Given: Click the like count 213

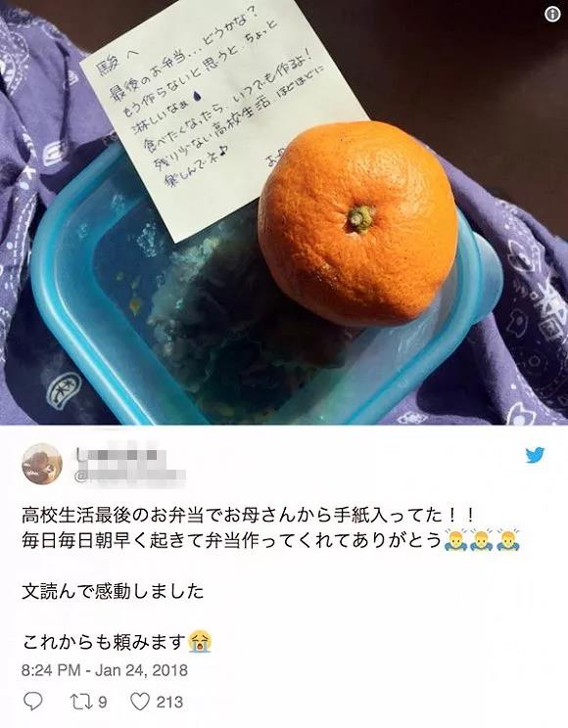Looking at the screenshot, I should pos(169,702).
